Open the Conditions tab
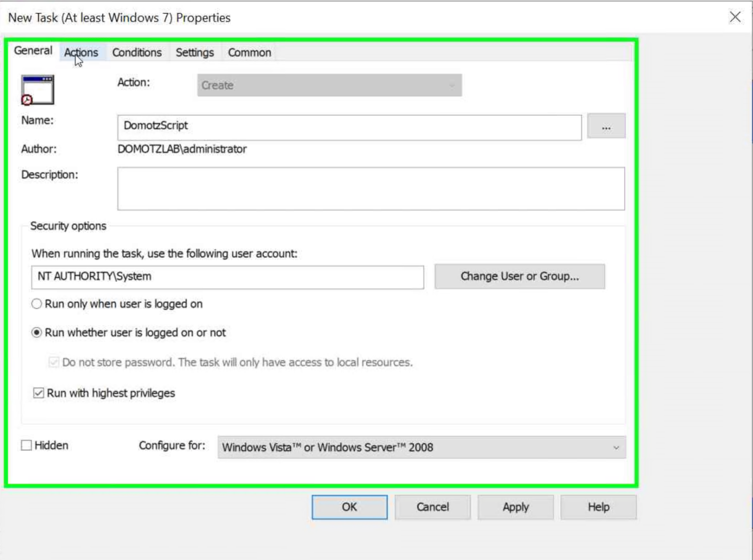Viewport: 753px width, 560px height. pyautogui.click(x=137, y=52)
